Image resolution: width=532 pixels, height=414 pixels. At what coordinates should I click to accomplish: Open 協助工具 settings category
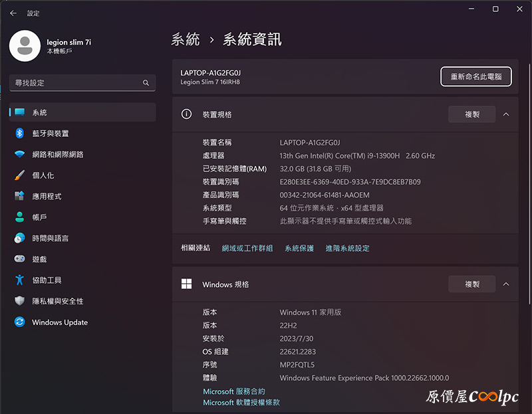pyautogui.click(x=82, y=280)
